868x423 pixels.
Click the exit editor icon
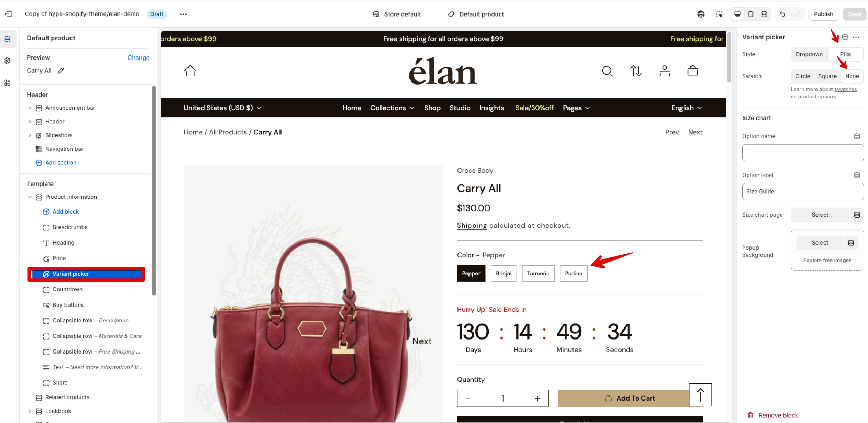tap(8, 14)
